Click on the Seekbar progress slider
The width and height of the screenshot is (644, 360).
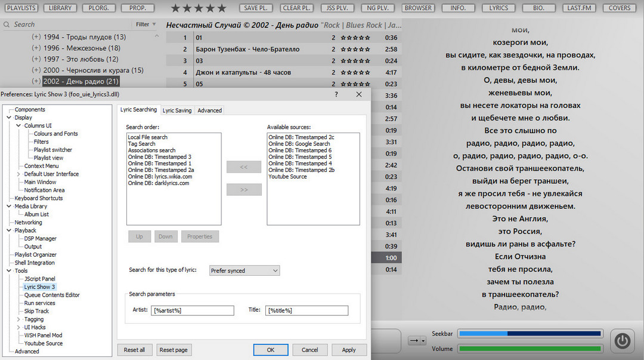tap(530, 334)
